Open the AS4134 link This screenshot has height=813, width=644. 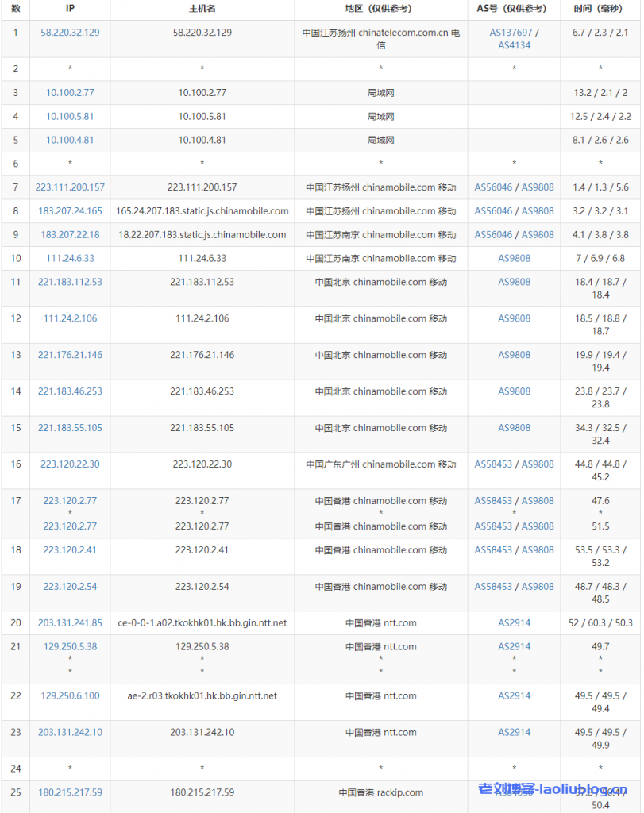tap(514, 45)
